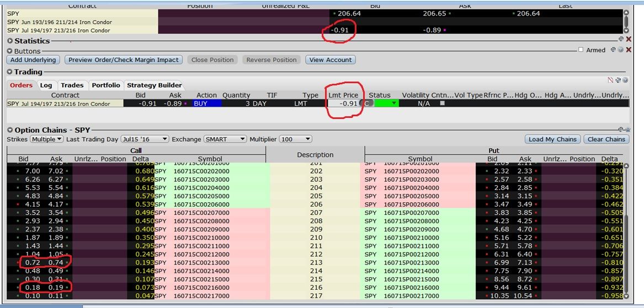Toggle the Volatility column checkbox in order row
The height and width of the screenshot is (308, 644).
(x=443, y=104)
